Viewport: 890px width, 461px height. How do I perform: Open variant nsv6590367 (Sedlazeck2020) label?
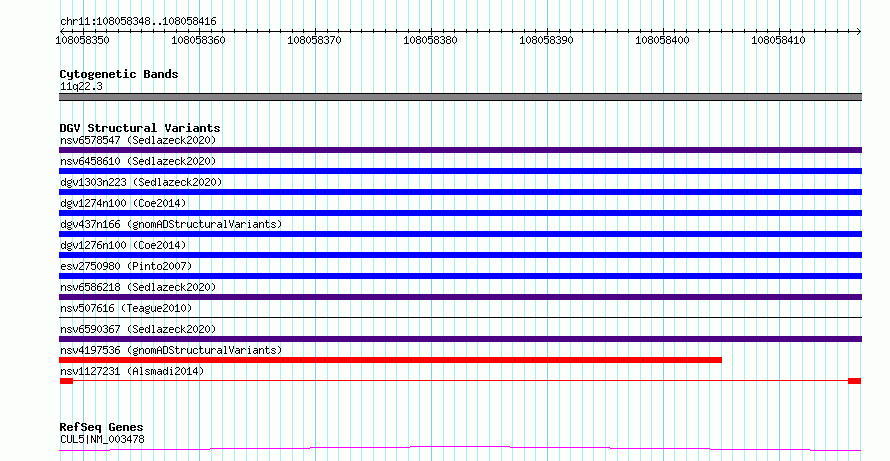pyautogui.click(x=138, y=329)
